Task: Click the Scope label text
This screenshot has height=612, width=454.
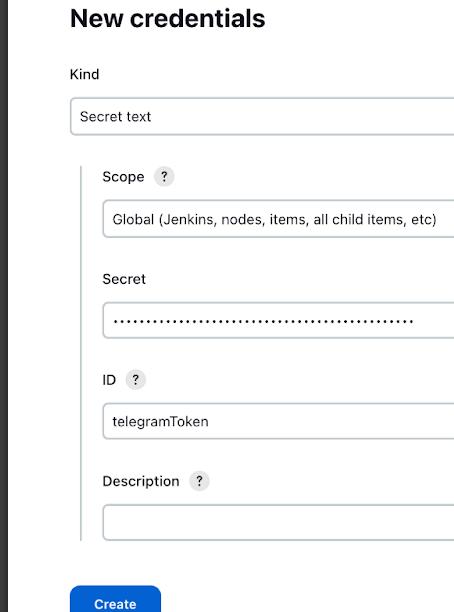Action: pos(123,177)
